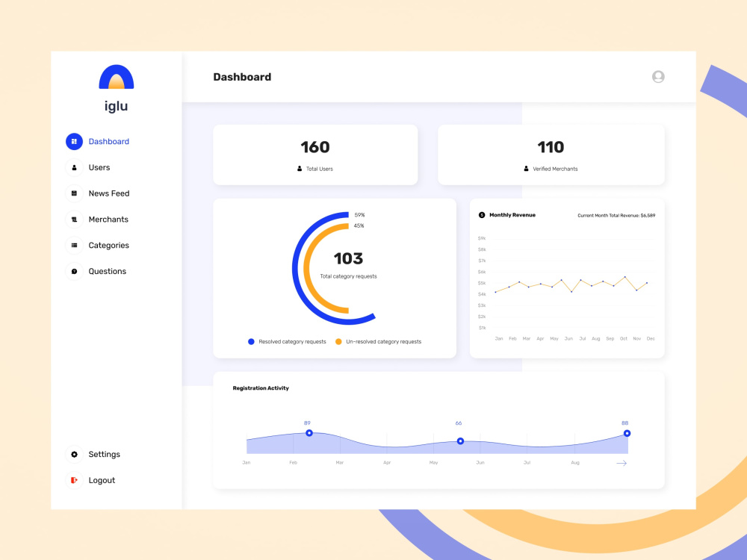
Task: Click the Merchants cart icon
Action: [74, 220]
